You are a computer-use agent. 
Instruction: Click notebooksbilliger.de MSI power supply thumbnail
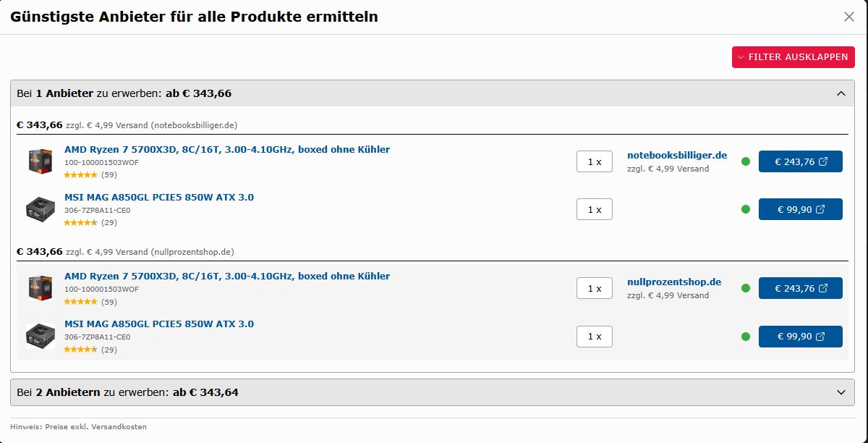(41, 209)
